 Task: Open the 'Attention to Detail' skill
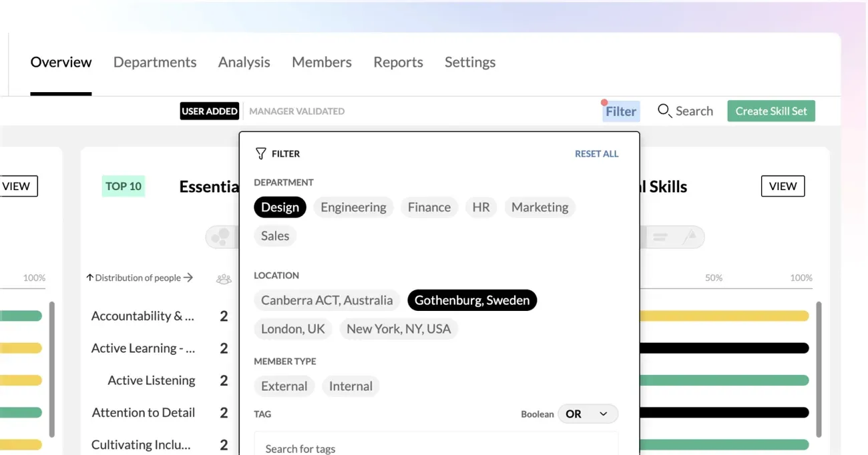click(144, 412)
